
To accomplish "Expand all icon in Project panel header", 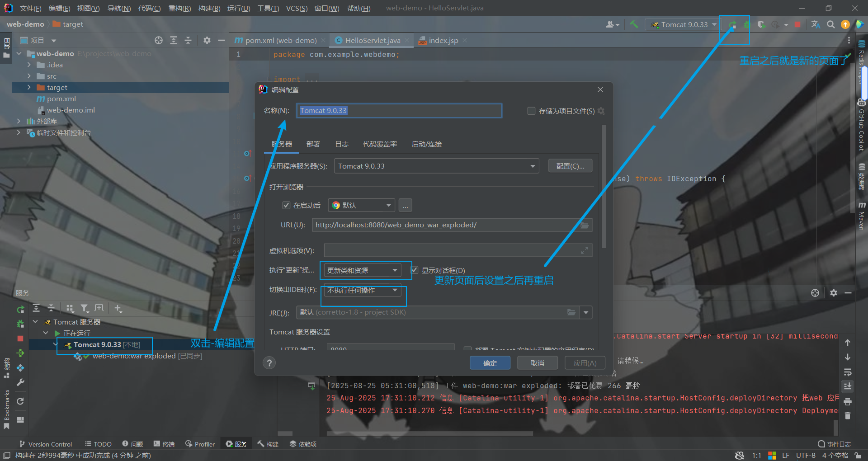I will click(174, 40).
